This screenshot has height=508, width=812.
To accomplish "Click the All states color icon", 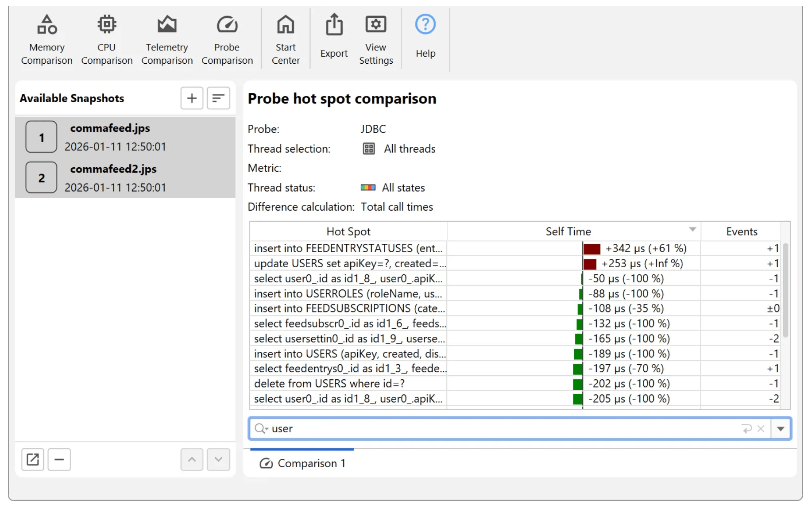I will (x=368, y=188).
